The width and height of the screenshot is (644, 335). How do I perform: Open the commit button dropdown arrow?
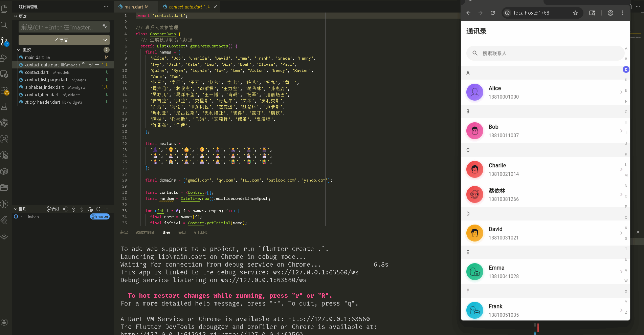pos(105,40)
